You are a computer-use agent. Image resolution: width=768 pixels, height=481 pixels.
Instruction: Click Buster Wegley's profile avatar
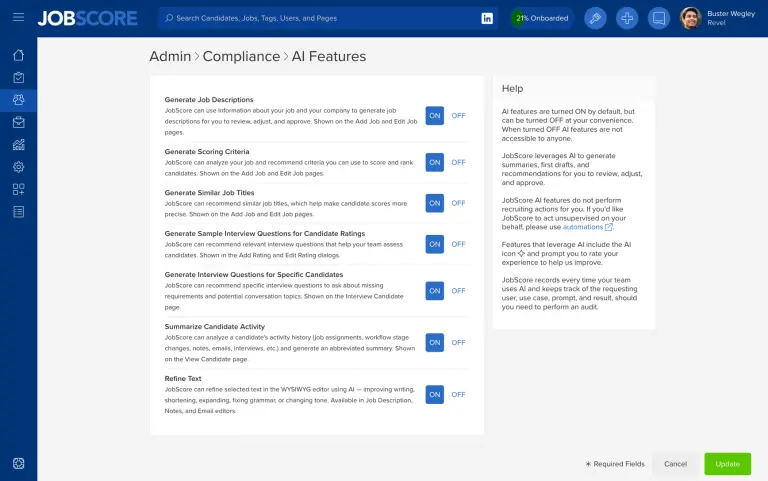691,18
